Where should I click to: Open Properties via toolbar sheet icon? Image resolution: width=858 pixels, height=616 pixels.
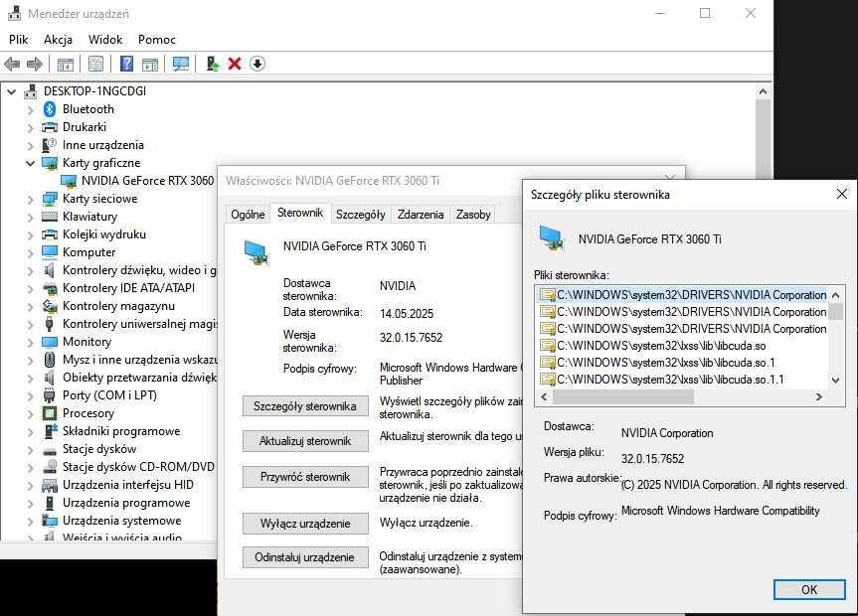pyautogui.click(x=95, y=64)
